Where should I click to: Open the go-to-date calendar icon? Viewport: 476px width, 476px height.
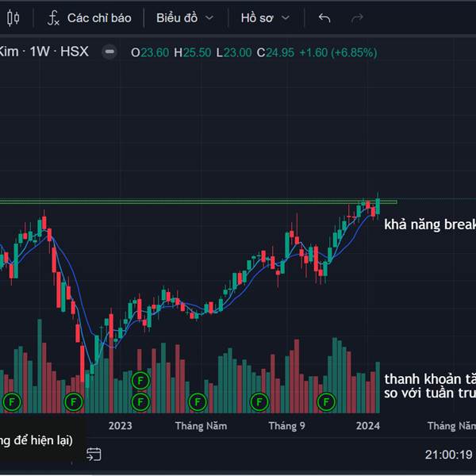94,455
